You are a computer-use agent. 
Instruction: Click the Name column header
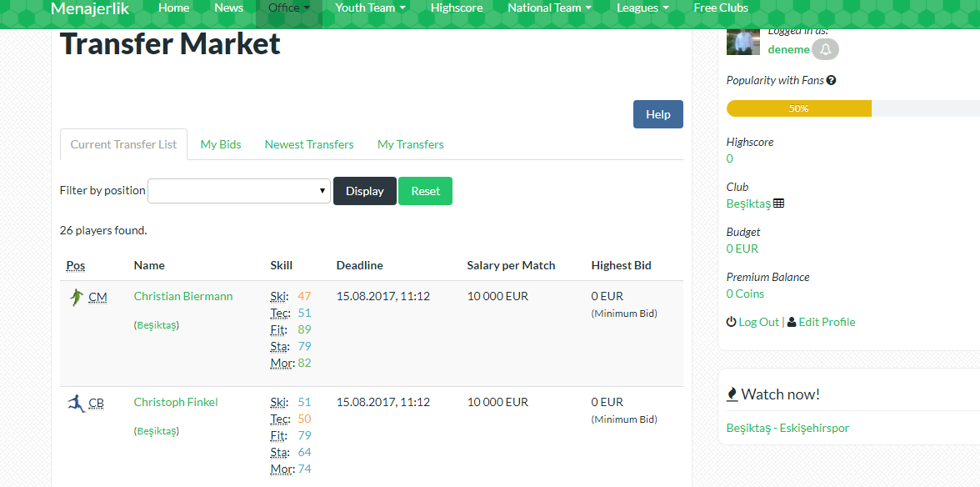click(x=149, y=266)
